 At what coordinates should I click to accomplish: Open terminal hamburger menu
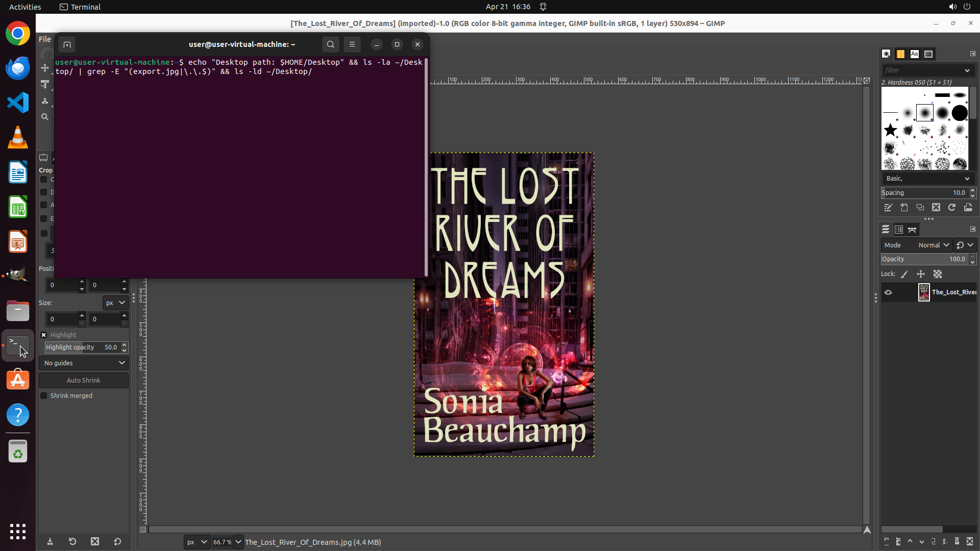click(352, 44)
